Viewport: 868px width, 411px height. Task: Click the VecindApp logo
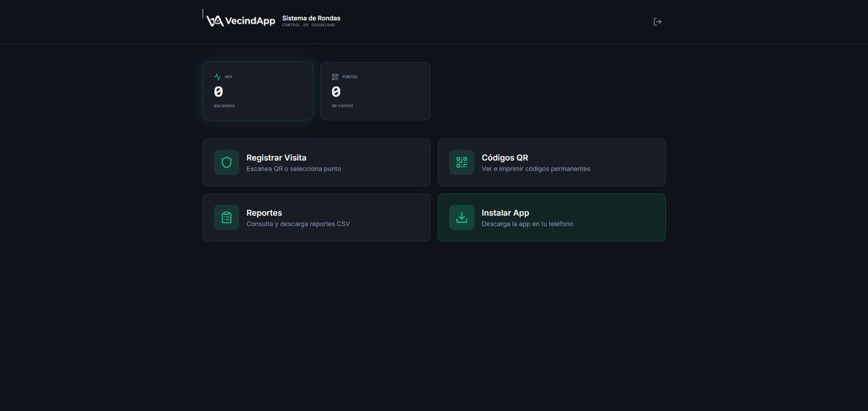(x=241, y=21)
